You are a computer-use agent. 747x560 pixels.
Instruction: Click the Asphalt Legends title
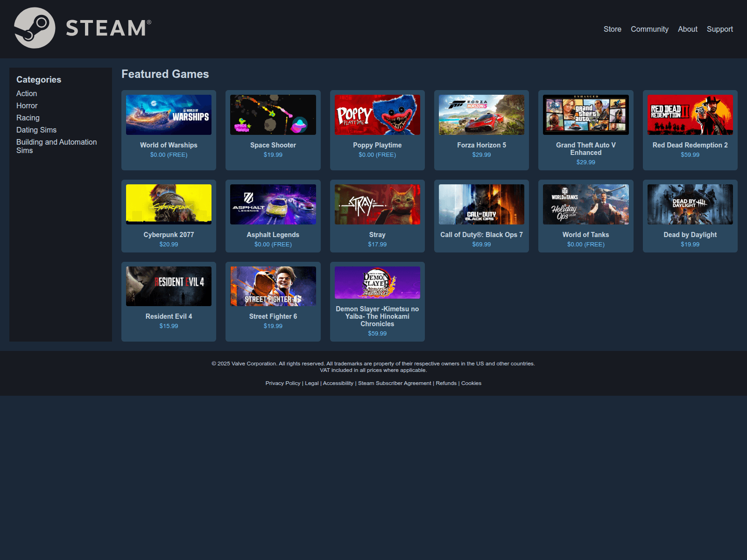click(x=273, y=235)
